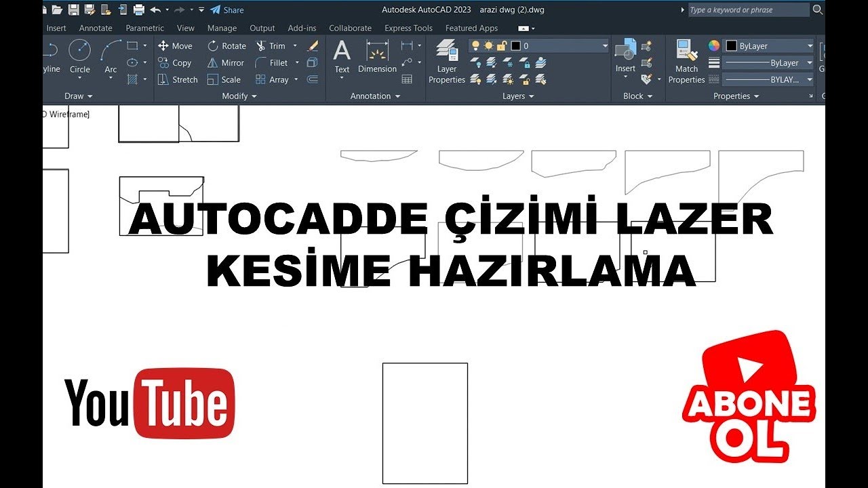Image resolution: width=868 pixels, height=488 pixels.
Task: Expand the Draw panel
Action: click(x=79, y=96)
